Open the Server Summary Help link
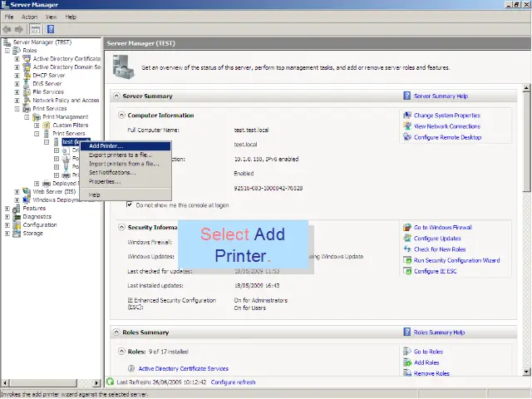This screenshot has width=532, height=399. [x=441, y=96]
